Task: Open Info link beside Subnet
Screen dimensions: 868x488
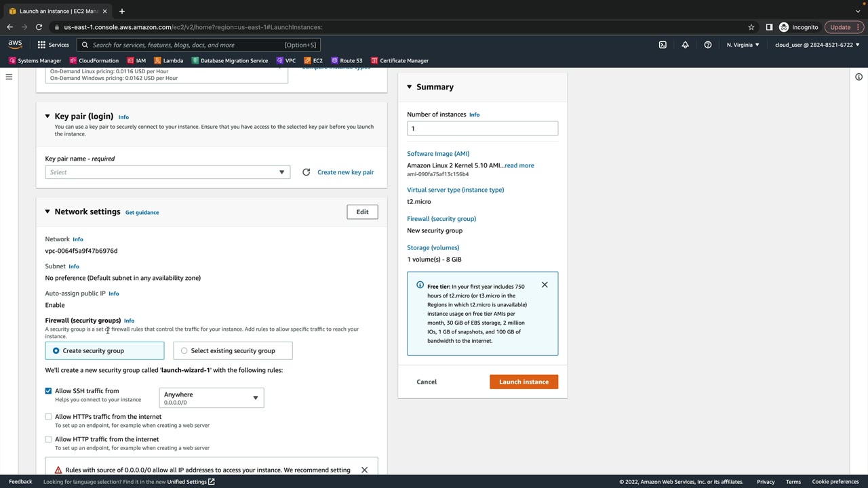Action: point(74,266)
